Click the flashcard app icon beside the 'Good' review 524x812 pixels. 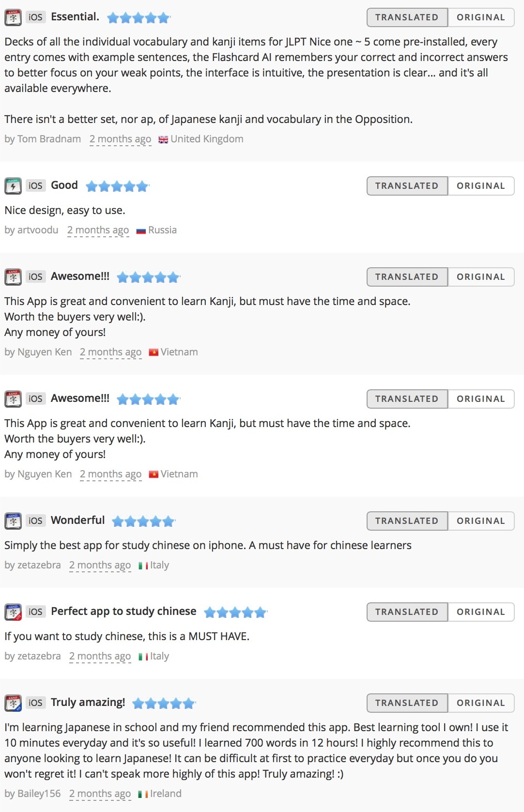coord(13,186)
